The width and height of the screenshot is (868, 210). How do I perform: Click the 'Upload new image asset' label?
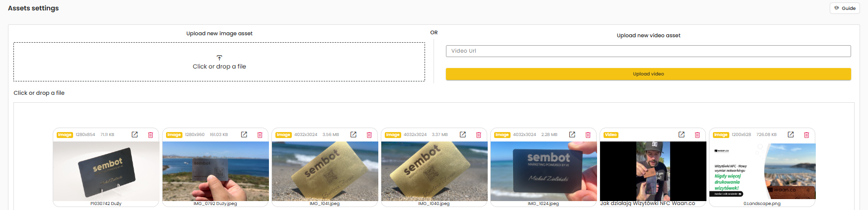pos(219,34)
